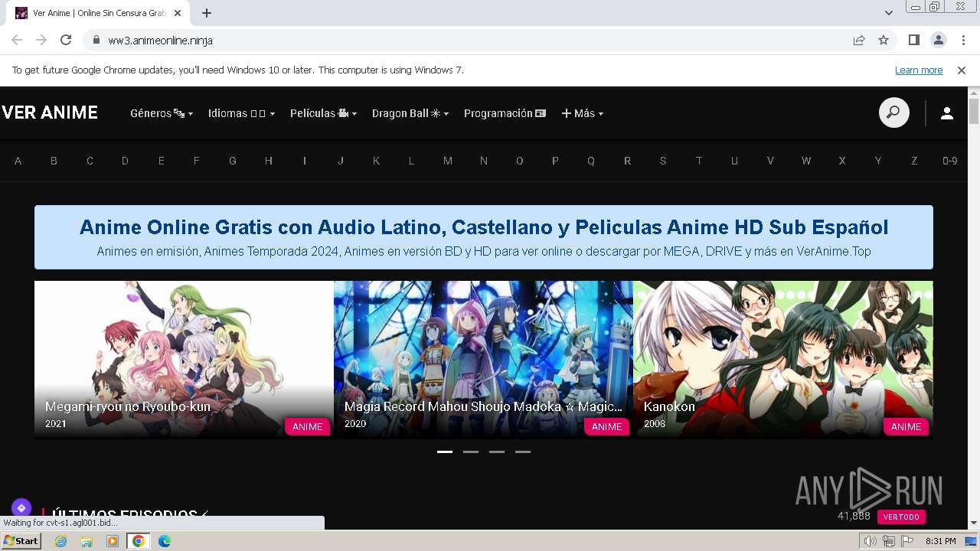Filter anime by letter P
Image resolution: width=980 pixels, height=551 pixels.
coord(555,161)
